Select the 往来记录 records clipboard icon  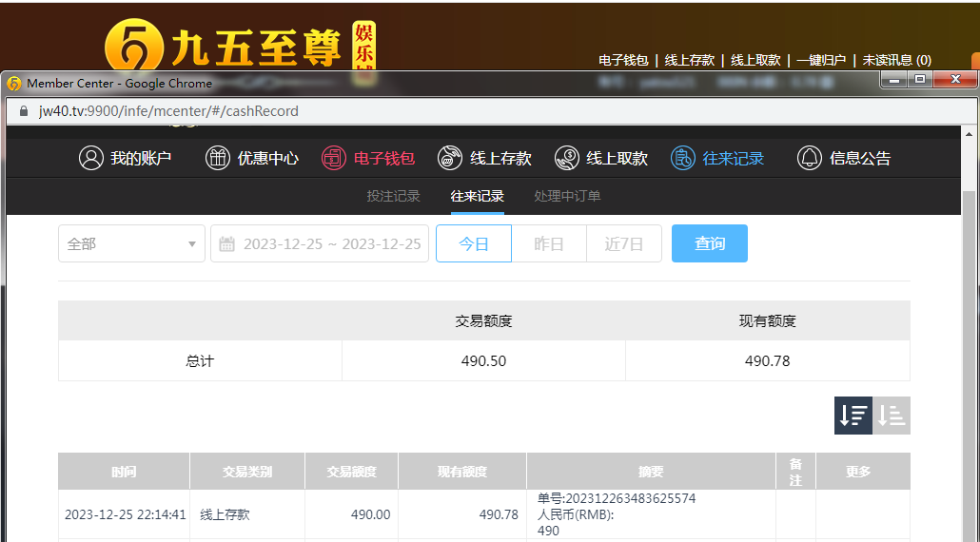[682, 158]
